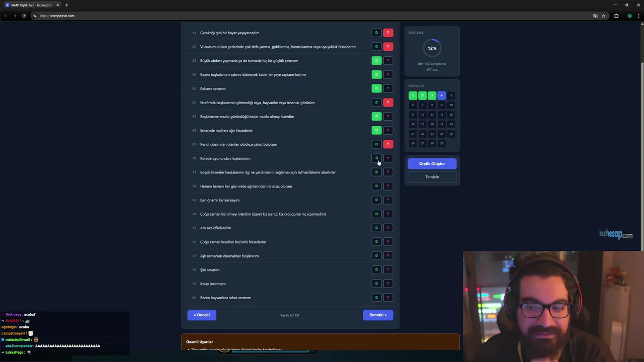Select the MMPI Kişilik Testi browser tab

tap(32, 5)
